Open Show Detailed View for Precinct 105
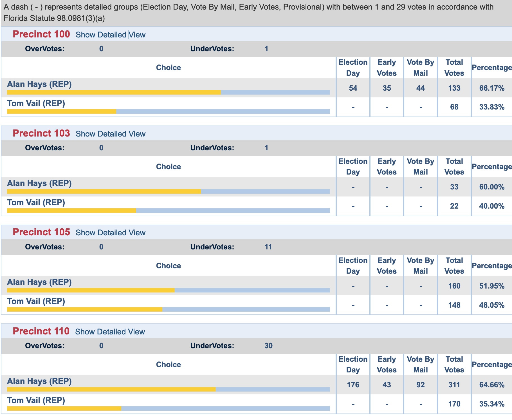This screenshot has width=512, height=420. coord(111,233)
